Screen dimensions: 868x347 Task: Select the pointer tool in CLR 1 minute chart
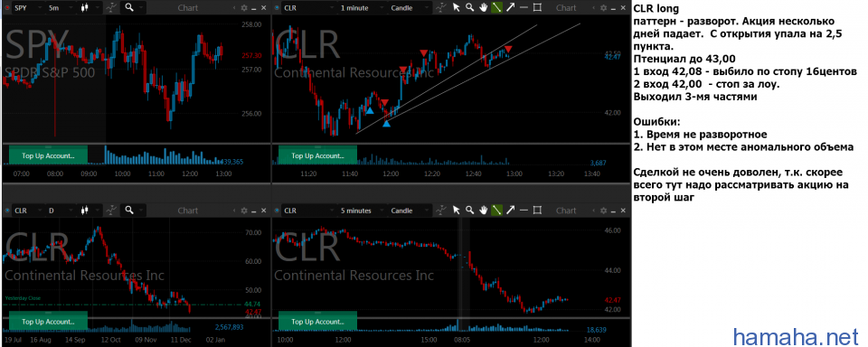click(x=456, y=8)
